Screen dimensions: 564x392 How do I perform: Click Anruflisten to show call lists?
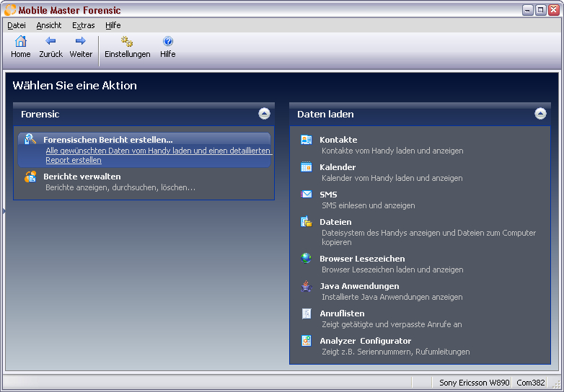pyautogui.click(x=342, y=313)
